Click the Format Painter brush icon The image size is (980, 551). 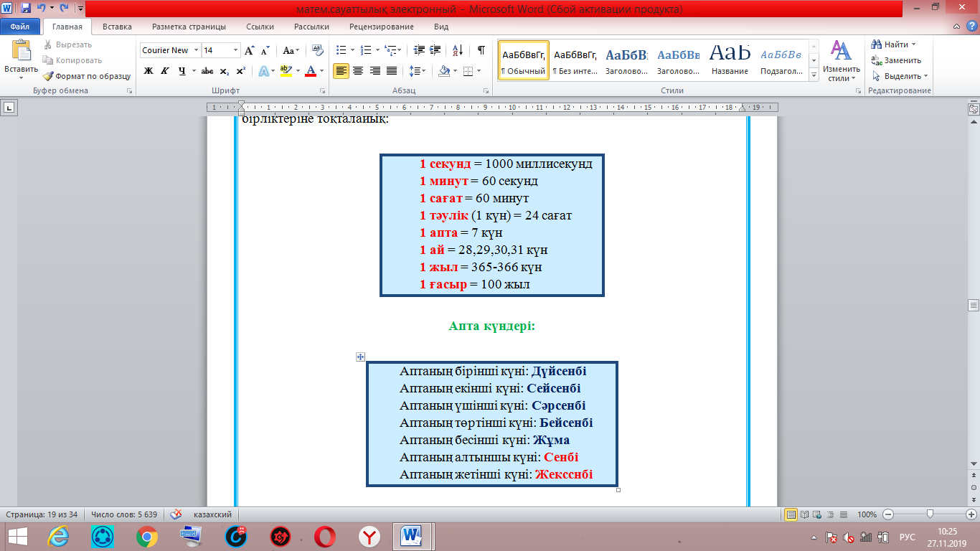(48, 76)
